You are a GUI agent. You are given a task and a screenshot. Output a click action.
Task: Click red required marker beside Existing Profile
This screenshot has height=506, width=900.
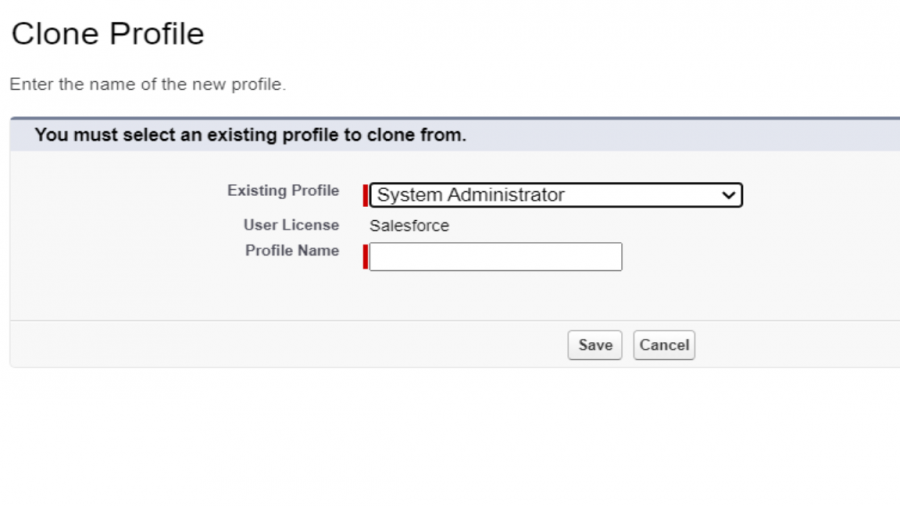click(365, 195)
